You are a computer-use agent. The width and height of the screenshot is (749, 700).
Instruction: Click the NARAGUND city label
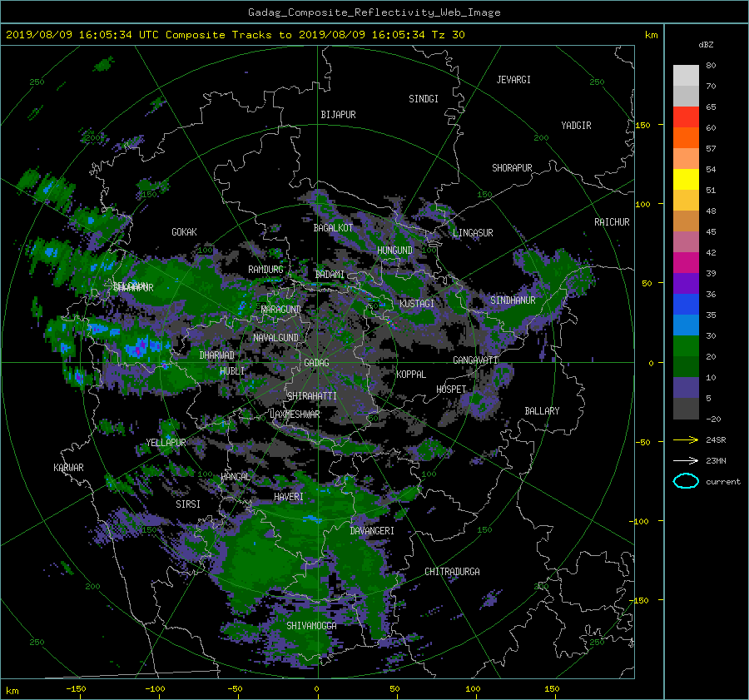[281, 310]
